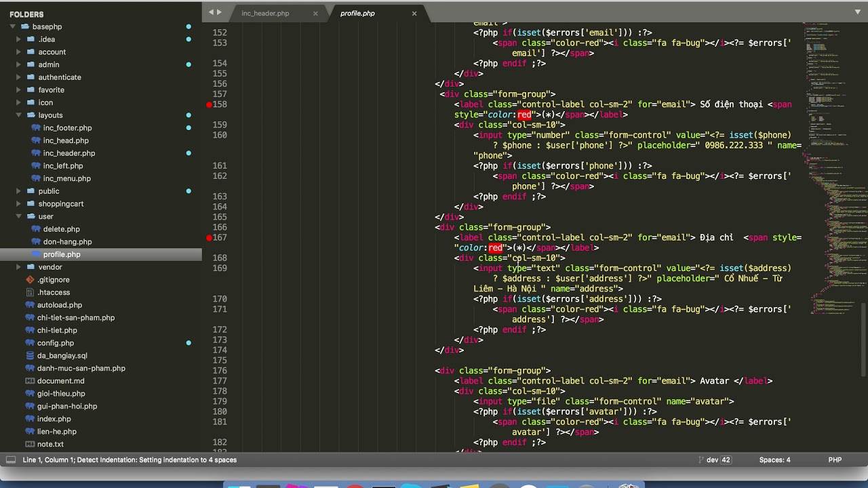
Task: Click the git icon beside .gitignore
Action: click(30, 280)
